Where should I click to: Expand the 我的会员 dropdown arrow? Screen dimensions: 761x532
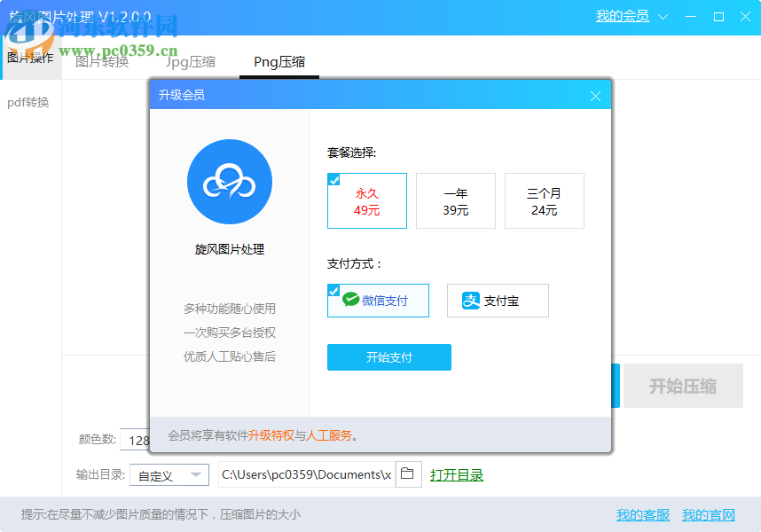[662, 16]
